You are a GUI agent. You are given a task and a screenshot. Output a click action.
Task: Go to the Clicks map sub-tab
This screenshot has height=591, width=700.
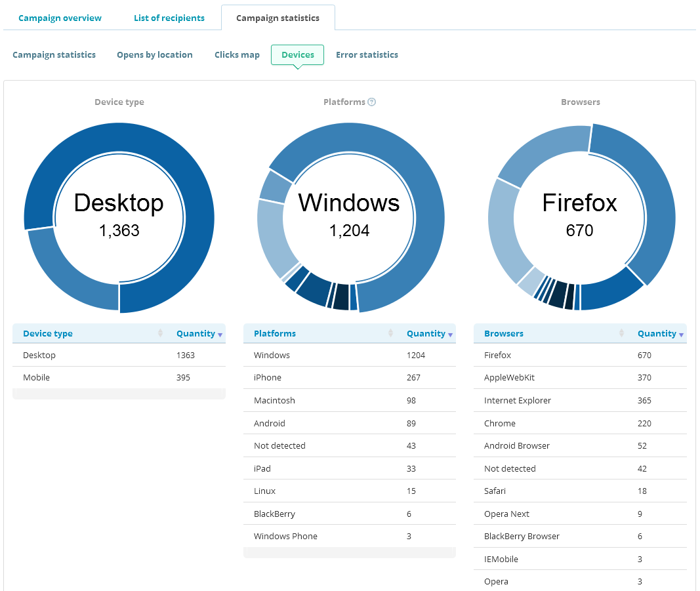pos(237,55)
